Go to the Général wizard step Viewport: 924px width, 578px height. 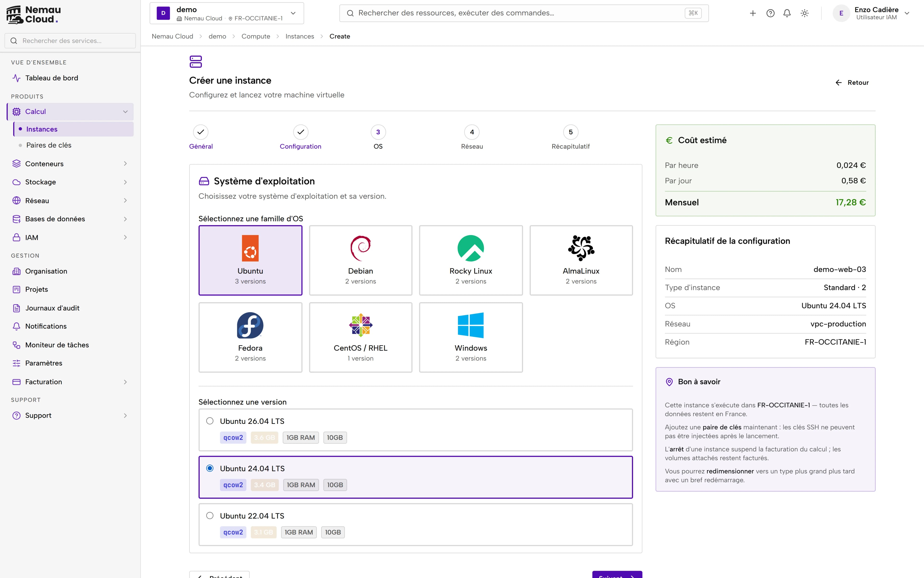(x=201, y=137)
